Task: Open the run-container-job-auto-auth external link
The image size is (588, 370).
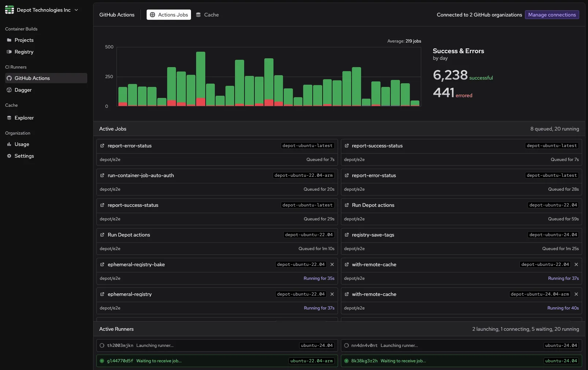Action: pos(102,176)
